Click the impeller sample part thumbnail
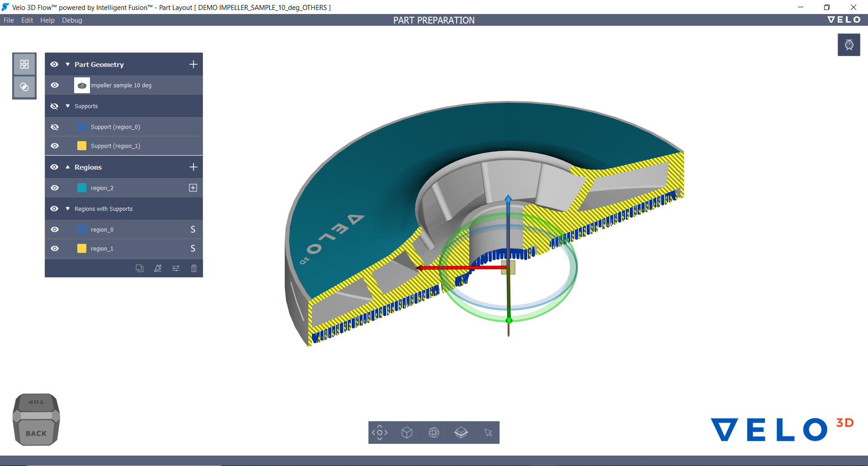The width and height of the screenshot is (868, 466). 82,85
